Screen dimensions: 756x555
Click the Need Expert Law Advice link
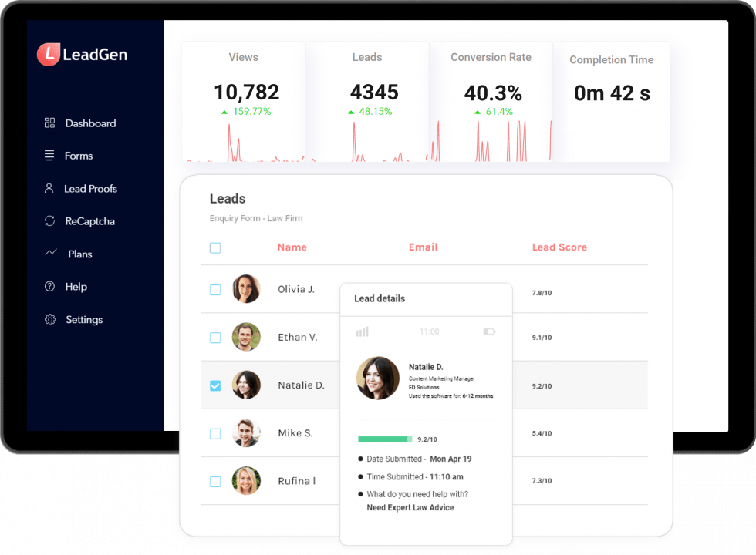coord(409,507)
